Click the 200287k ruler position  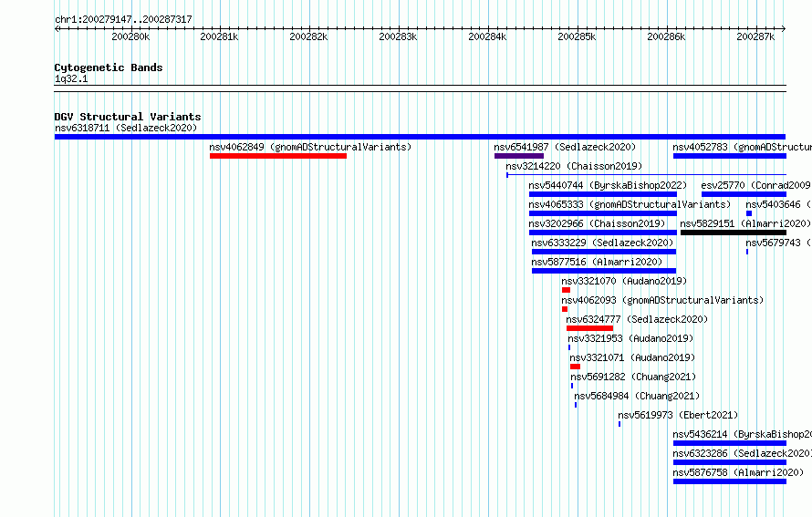[x=755, y=36]
